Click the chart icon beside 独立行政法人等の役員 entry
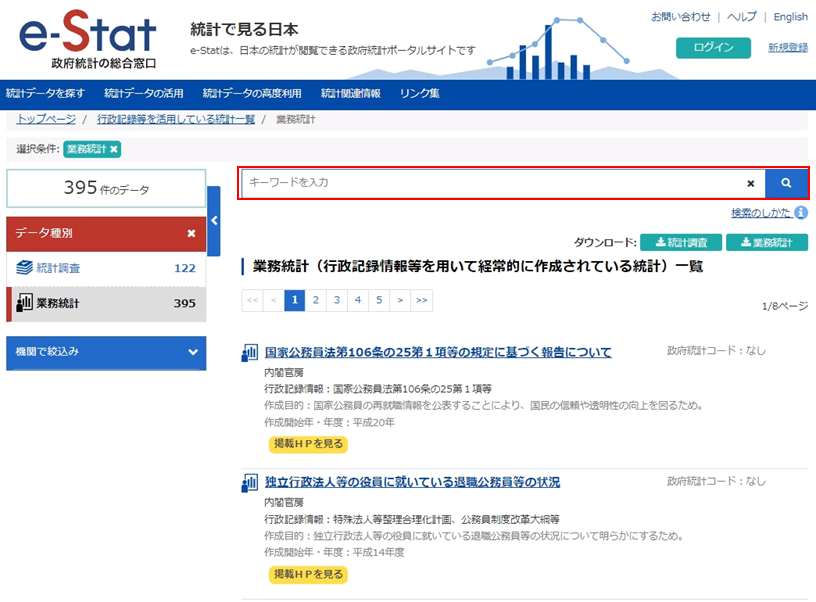 point(249,482)
